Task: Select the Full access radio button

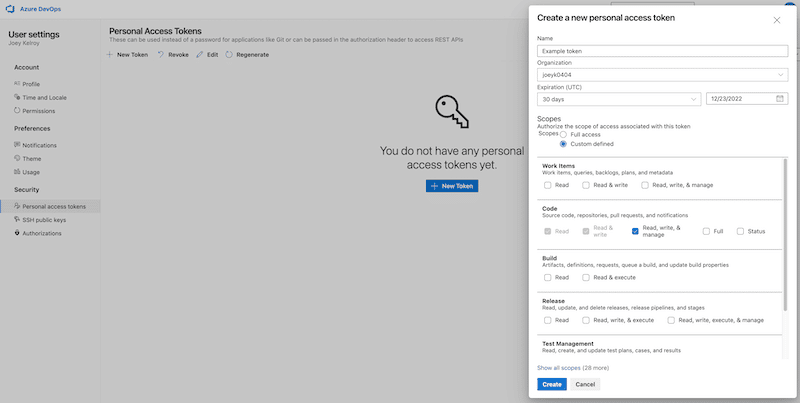Action: click(564, 134)
